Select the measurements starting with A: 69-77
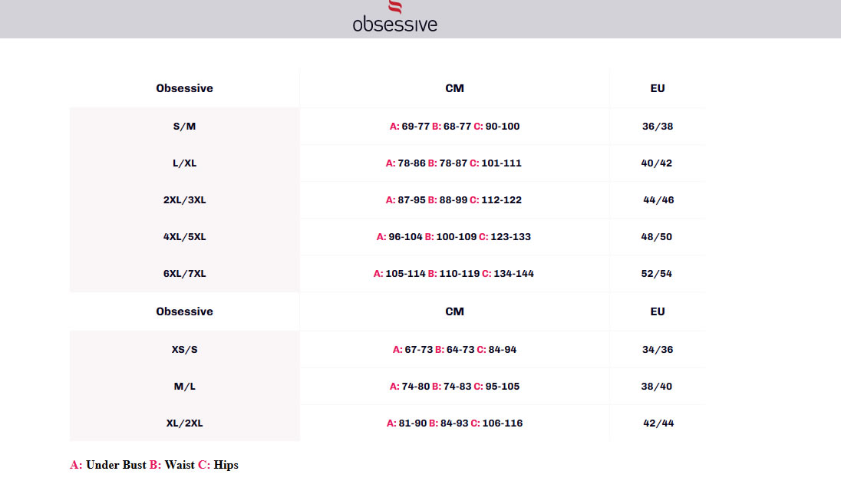Screen dimensions: 841x504 coord(454,126)
